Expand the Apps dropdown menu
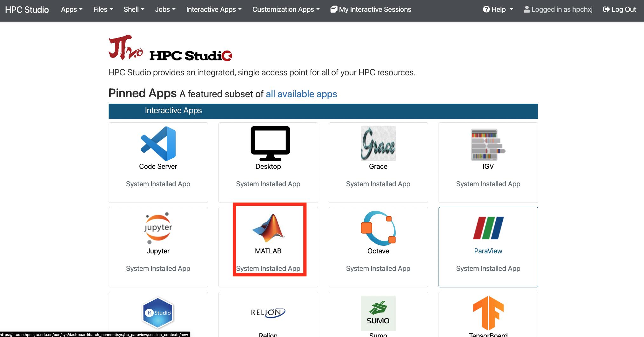The image size is (644, 337). coord(72,10)
